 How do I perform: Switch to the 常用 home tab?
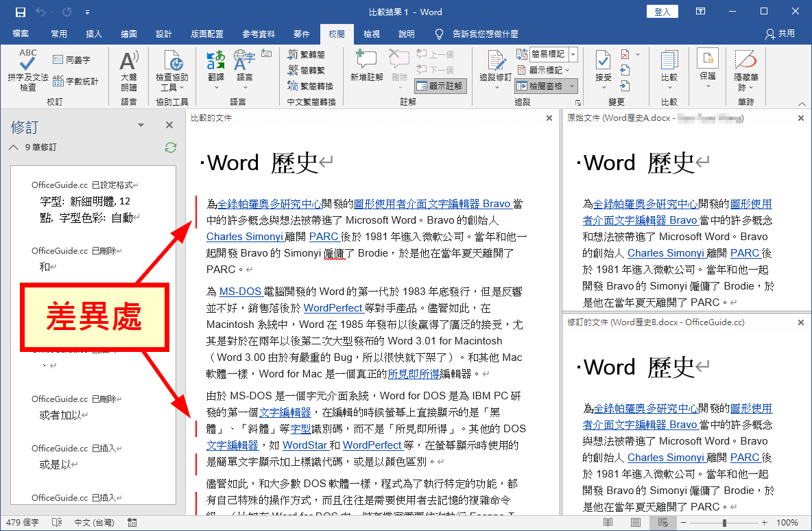click(59, 34)
